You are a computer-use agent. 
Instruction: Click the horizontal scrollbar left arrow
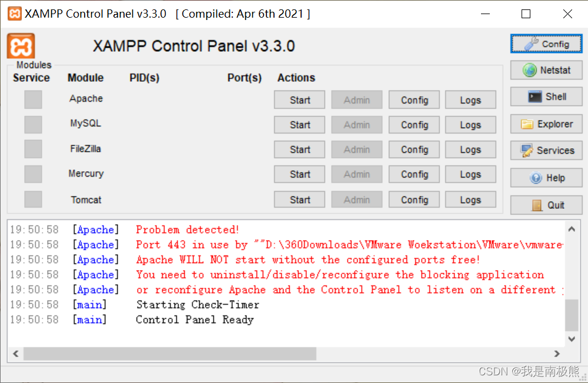16,354
